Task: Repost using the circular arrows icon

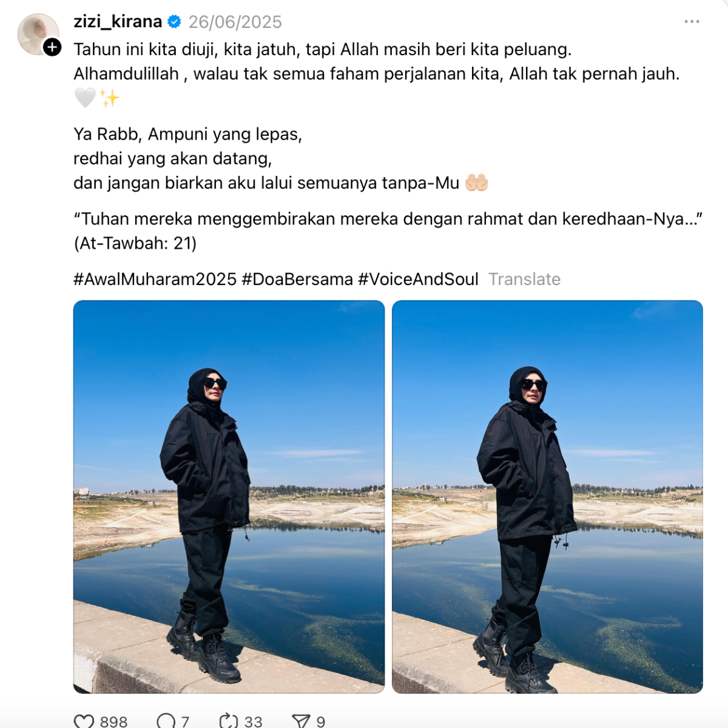Action: [x=228, y=721]
